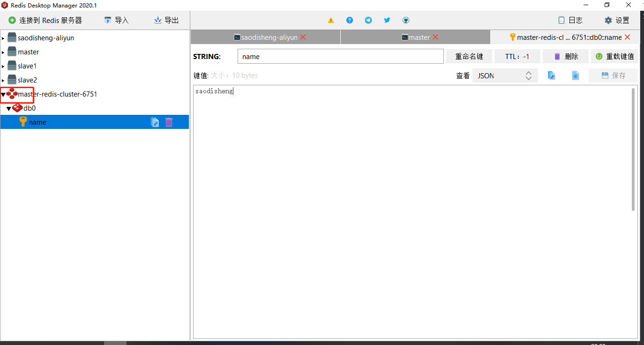Open Settings (设置) with gear icon
Screen dimensions: 644x345
(x=617, y=20)
